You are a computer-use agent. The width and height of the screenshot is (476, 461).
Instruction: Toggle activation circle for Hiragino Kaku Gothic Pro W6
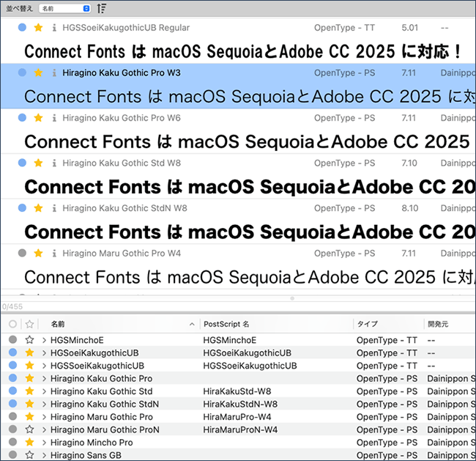point(22,117)
